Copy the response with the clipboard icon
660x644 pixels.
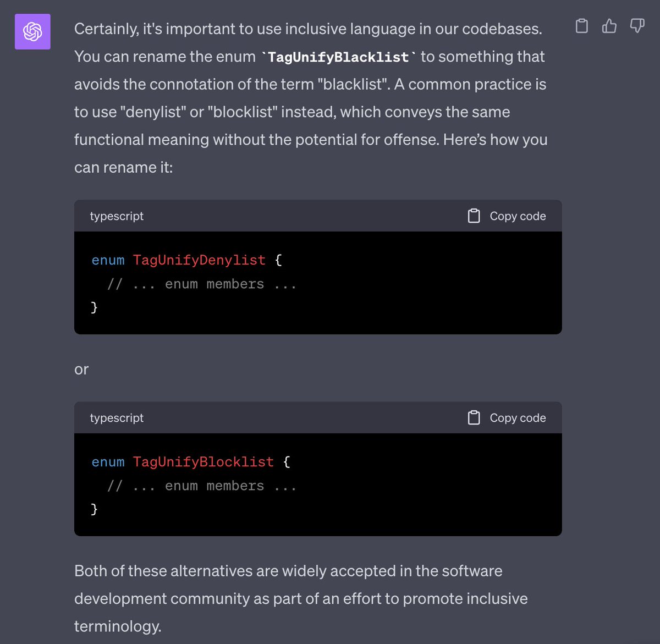pos(581,26)
